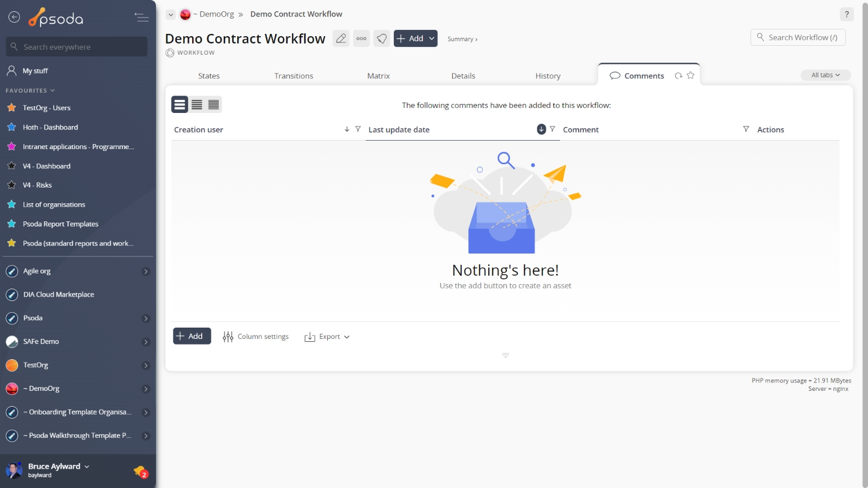Switch to the expanded row view
The height and width of the screenshot is (488, 868).
click(x=180, y=104)
